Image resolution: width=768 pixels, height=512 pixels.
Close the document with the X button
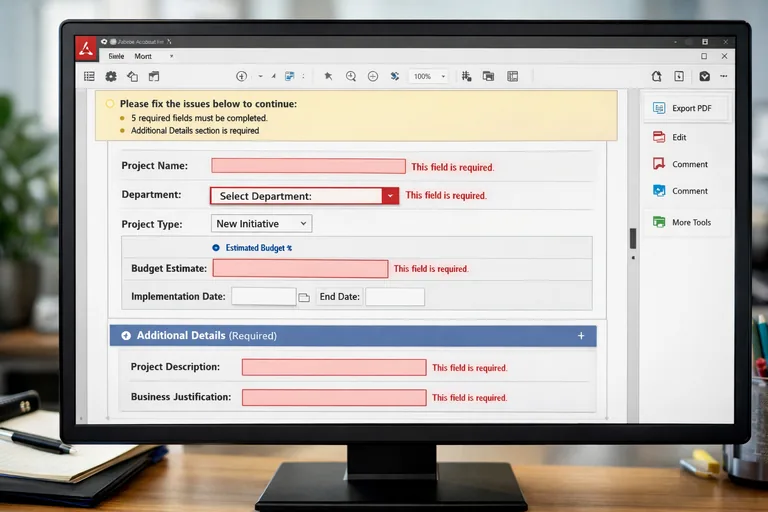pyautogui.click(x=724, y=56)
